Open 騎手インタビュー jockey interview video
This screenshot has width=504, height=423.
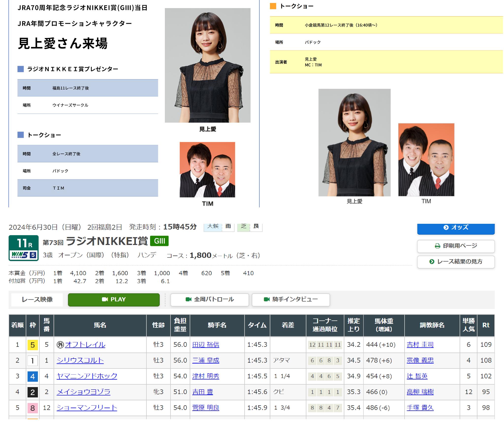pyautogui.click(x=291, y=299)
